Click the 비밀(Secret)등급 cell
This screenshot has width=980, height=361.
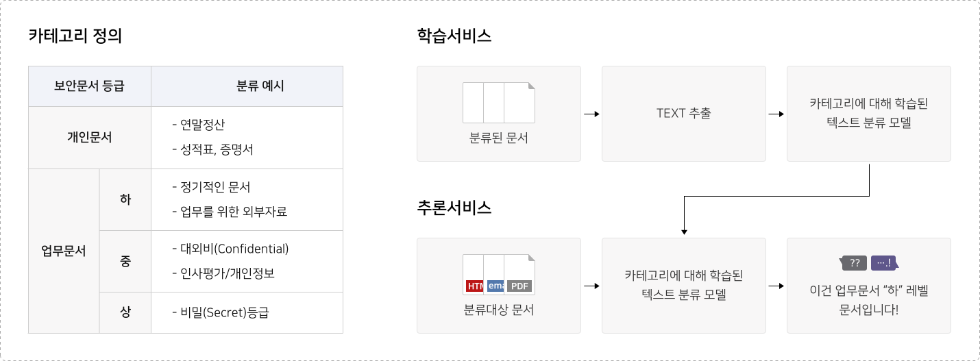pyautogui.click(x=247, y=313)
